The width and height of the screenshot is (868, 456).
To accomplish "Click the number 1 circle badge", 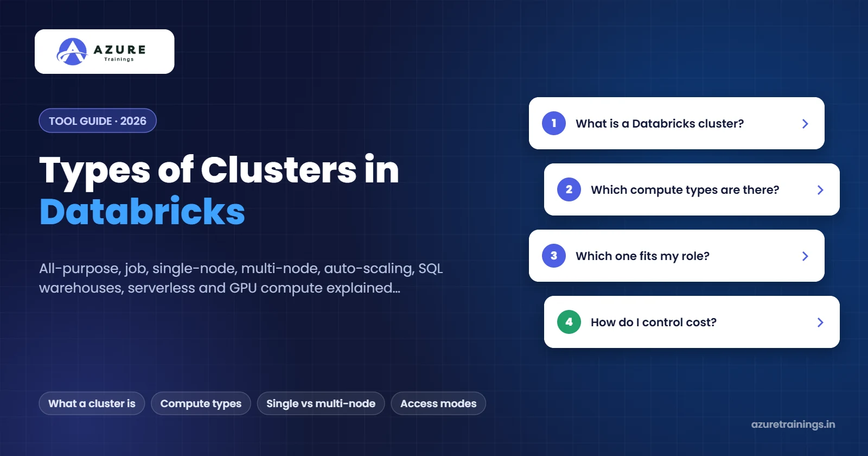I will click(x=554, y=123).
